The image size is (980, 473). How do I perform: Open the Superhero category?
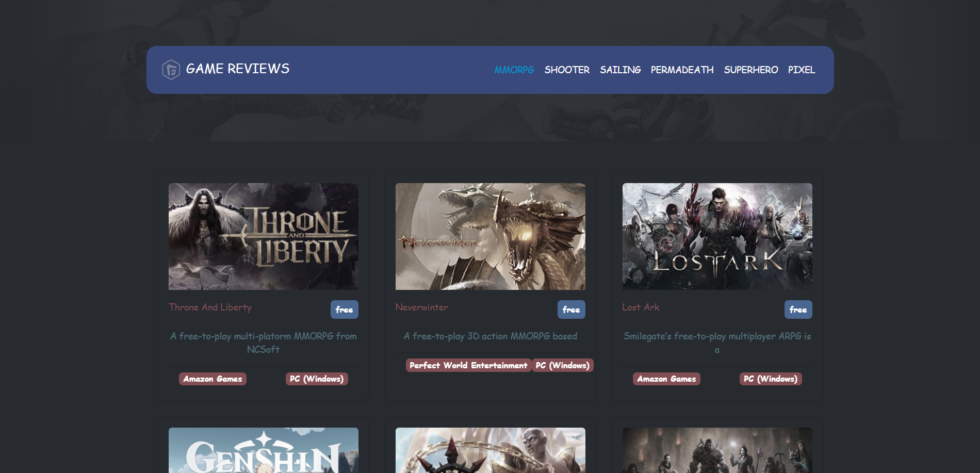(750, 70)
